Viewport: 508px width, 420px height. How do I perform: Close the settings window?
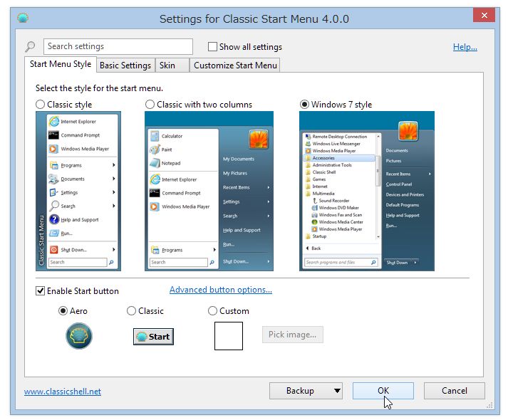pos(484,15)
